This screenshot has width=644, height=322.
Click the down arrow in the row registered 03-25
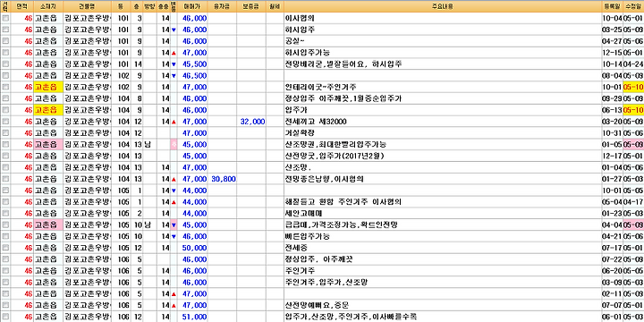pos(174,30)
